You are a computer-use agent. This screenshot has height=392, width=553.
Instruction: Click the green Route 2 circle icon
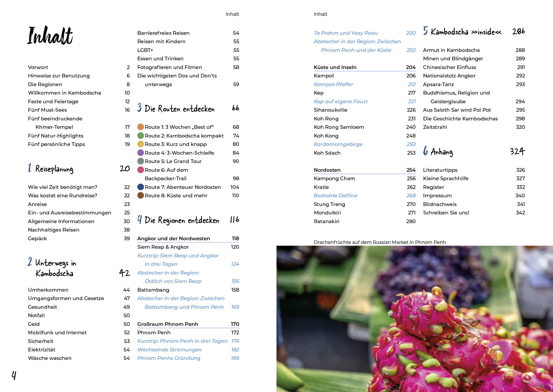(x=140, y=136)
